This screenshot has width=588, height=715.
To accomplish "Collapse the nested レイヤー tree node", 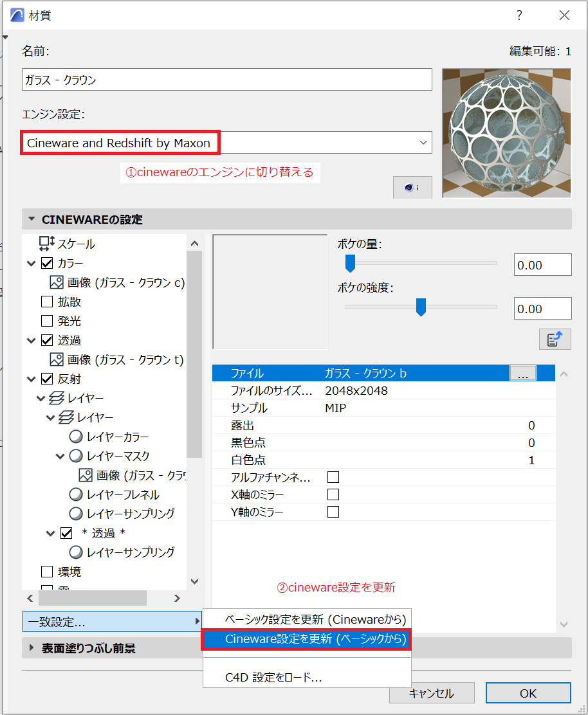I will click(51, 417).
